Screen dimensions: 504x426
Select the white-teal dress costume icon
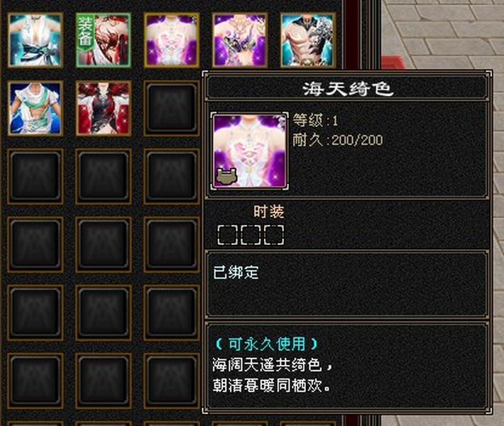click(35, 40)
